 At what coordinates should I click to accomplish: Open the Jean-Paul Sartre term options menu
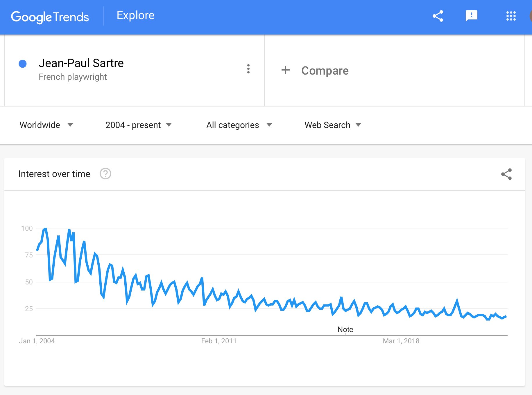pos(248,69)
